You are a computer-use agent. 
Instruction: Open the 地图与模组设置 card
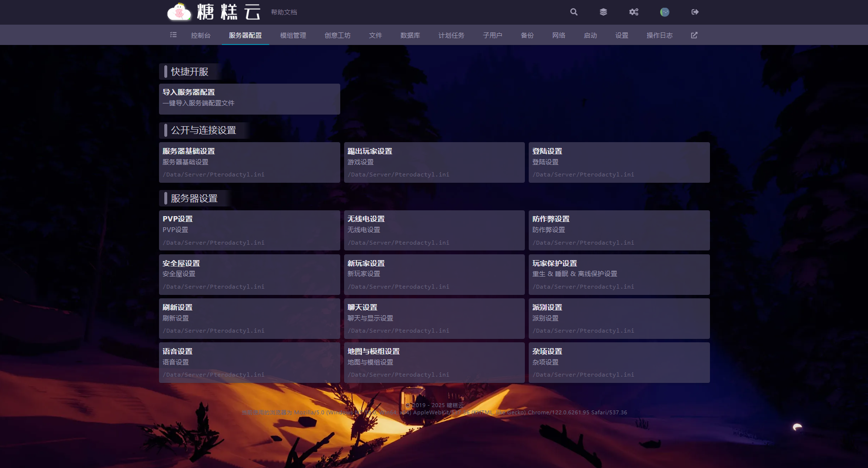pyautogui.click(x=434, y=362)
